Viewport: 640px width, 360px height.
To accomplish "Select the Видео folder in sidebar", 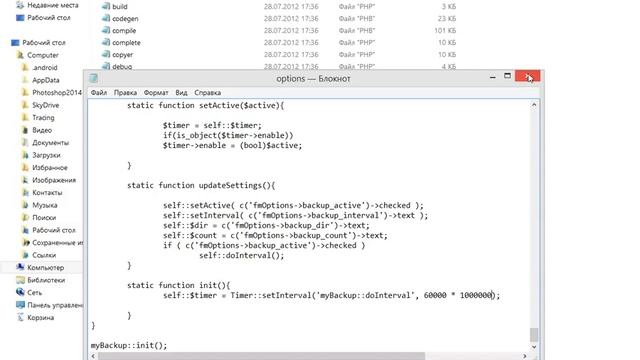I will pos(42,130).
